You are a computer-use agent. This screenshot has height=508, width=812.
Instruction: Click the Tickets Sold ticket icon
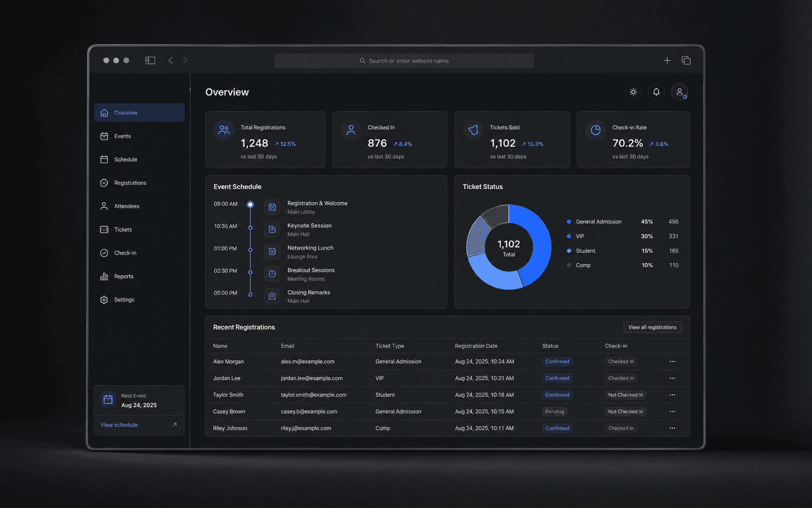pyautogui.click(x=473, y=130)
